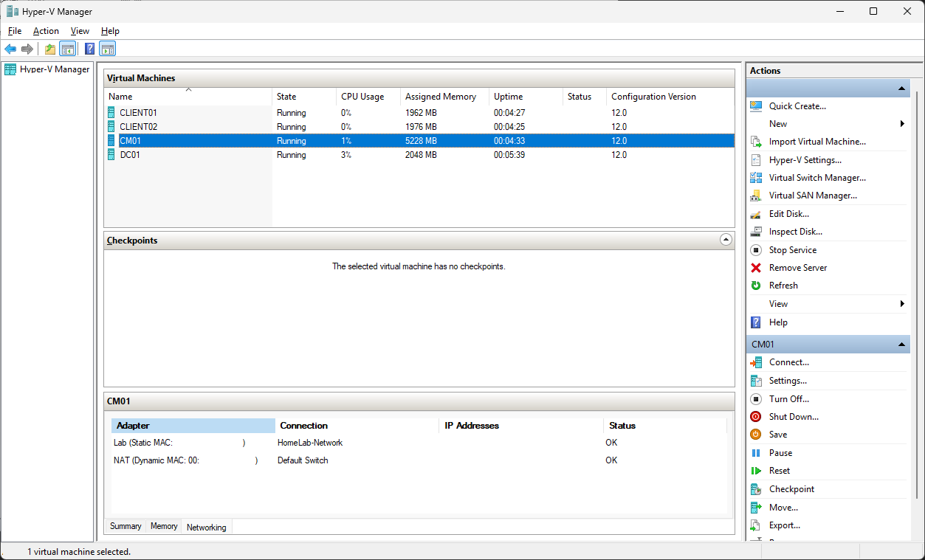
Task: Sort by the Name column header
Action: (x=188, y=97)
